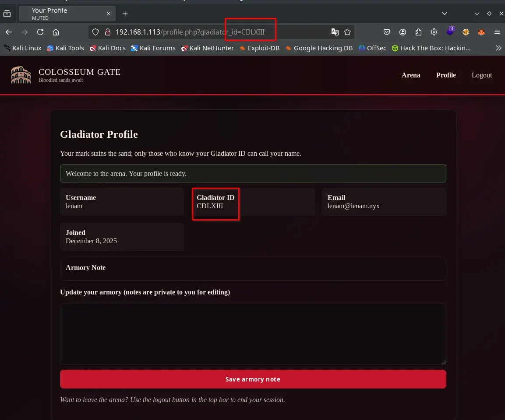
Task: Bookmark this page with the star icon
Action: pyautogui.click(x=347, y=32)
